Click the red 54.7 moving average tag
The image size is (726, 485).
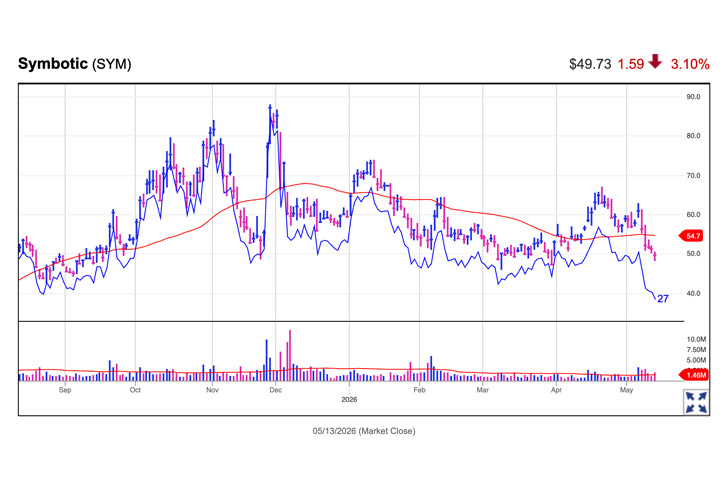pyautogui.click(x=691, y=236)
